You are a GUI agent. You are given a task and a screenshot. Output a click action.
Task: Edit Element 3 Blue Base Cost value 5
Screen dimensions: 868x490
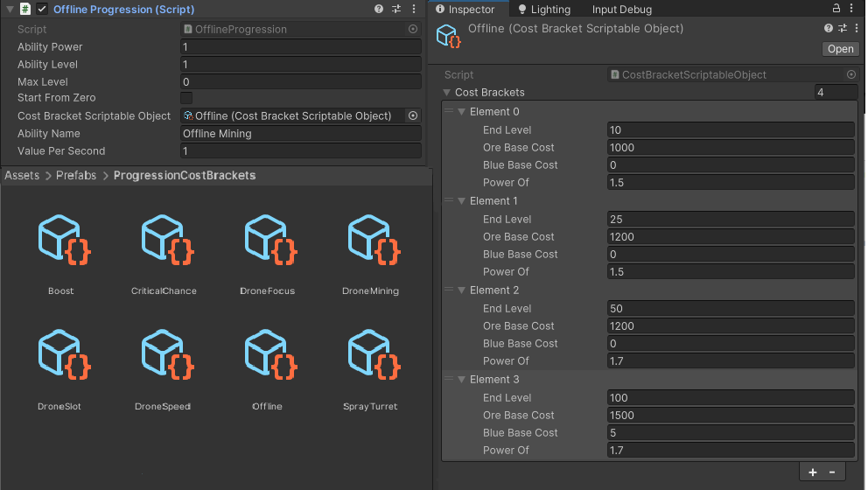(x=731, y=433)
